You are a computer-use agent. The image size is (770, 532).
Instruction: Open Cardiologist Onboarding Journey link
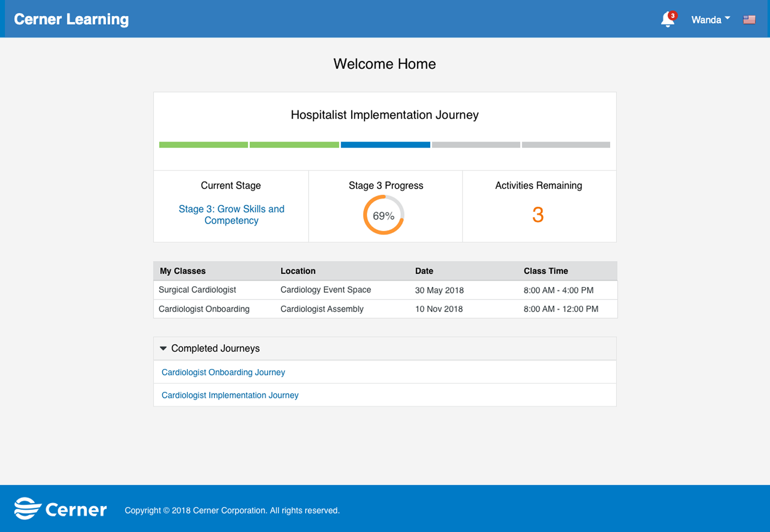223,372
